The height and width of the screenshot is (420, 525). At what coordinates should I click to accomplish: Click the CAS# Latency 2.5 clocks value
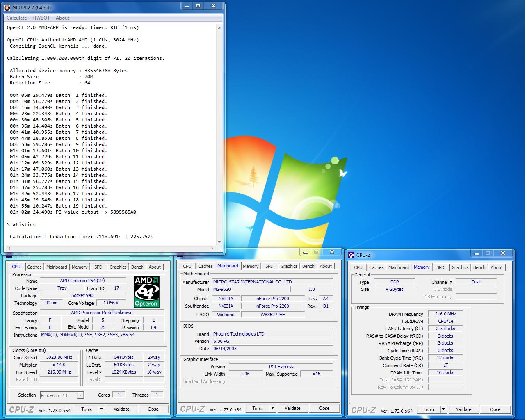pos(445,329)
